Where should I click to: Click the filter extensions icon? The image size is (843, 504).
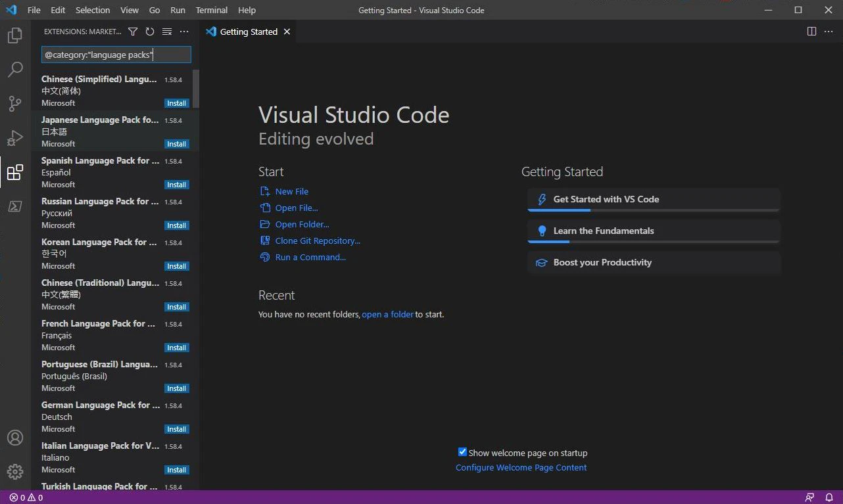(133, 32)
